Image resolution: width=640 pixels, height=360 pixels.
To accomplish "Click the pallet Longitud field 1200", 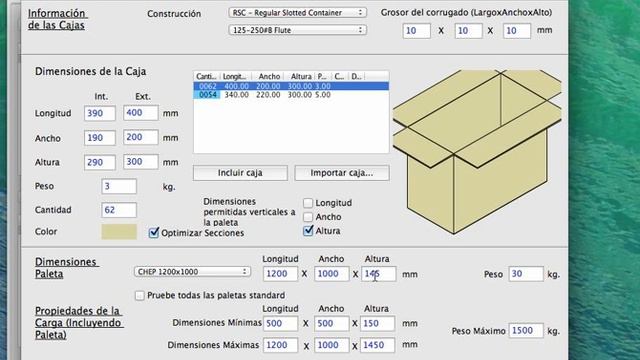I will point(280,274).
